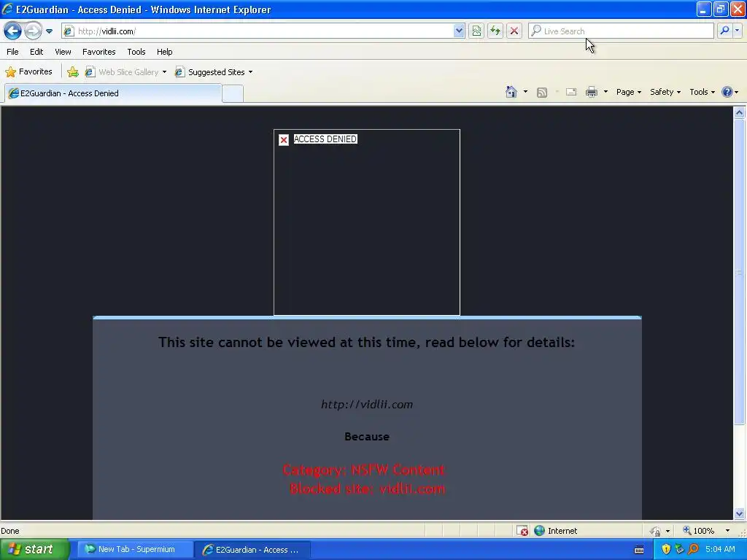This screenshot has width=747, height=560.
Task: Click the orange magnifier tray icon
Action: 693,550
